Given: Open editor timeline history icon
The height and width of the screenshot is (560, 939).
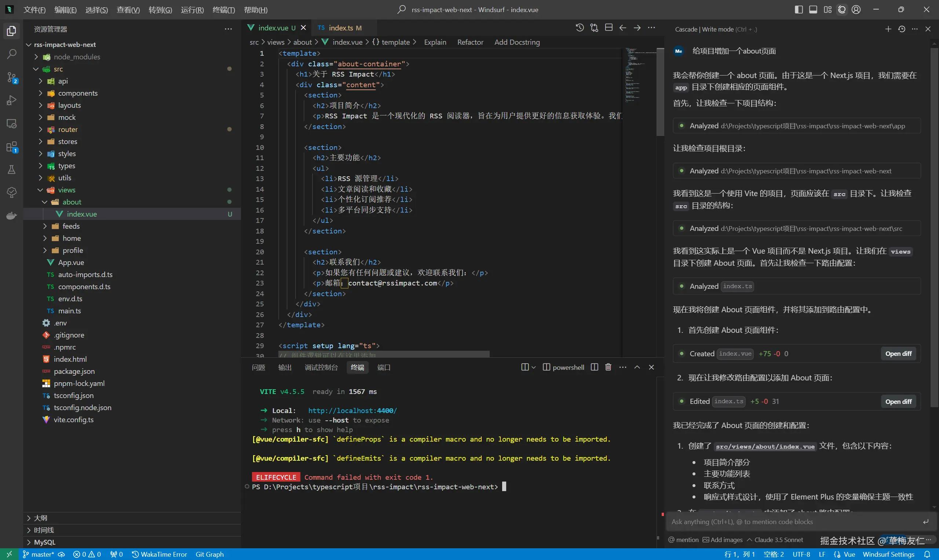Looking at the screenshot, I should pos(580,28).
